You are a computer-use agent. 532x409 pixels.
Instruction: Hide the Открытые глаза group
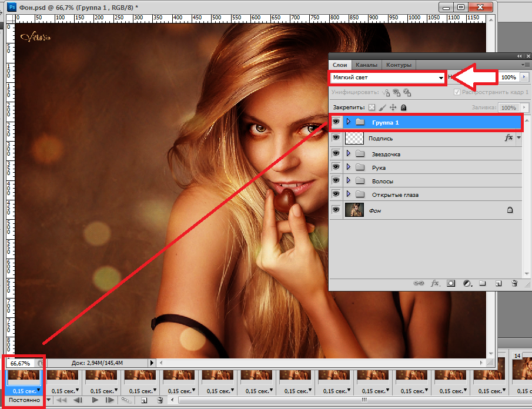click(x=336, y=194)
